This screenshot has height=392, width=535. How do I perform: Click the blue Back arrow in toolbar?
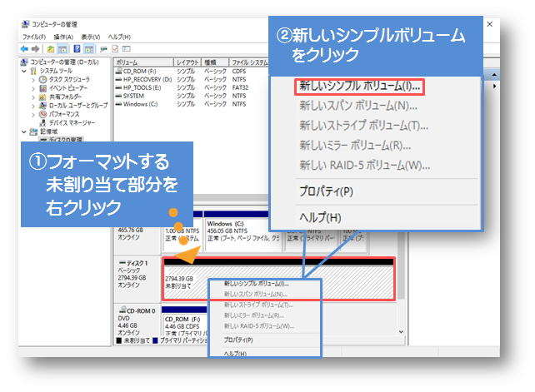pos(24,49)
